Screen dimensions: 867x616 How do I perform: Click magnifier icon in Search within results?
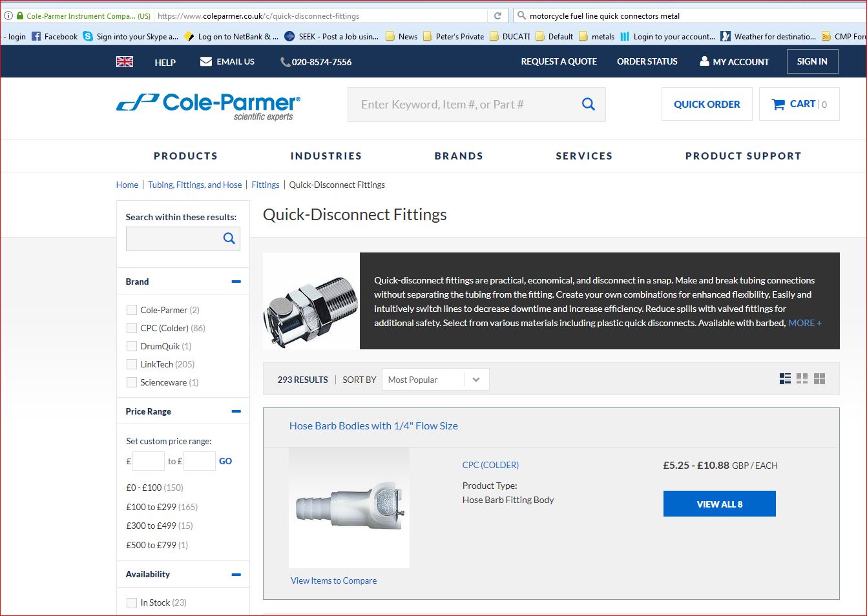pyautogui.click(x=229, y=238)
